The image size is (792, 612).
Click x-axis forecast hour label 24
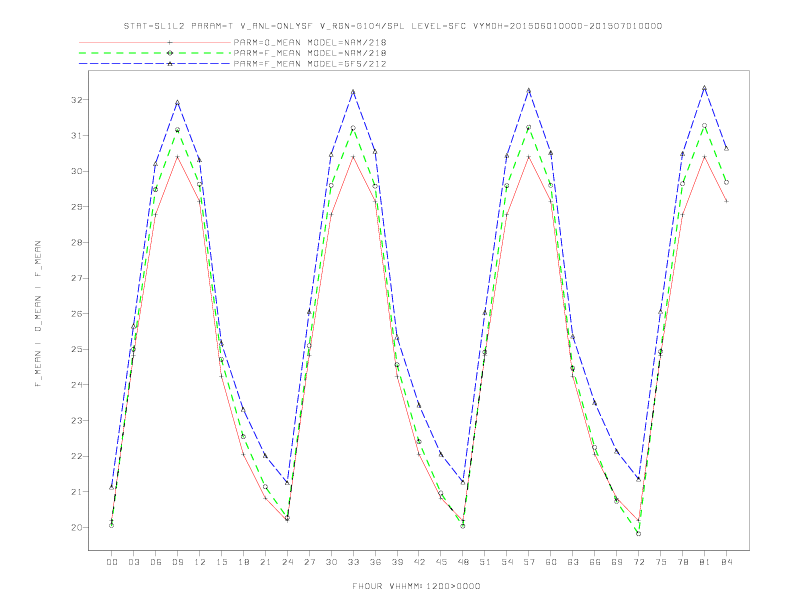287,562
